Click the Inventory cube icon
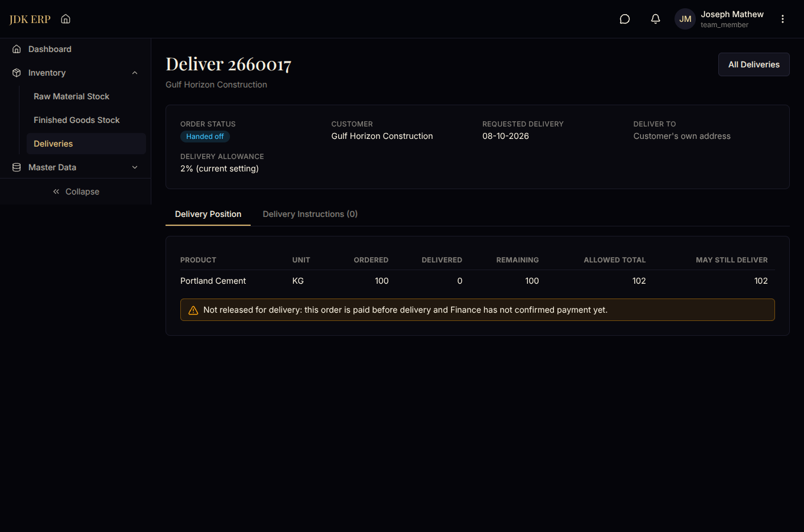The height and width of the screenshot is (532, 804). pyautogui.click(x=17, y=73)
